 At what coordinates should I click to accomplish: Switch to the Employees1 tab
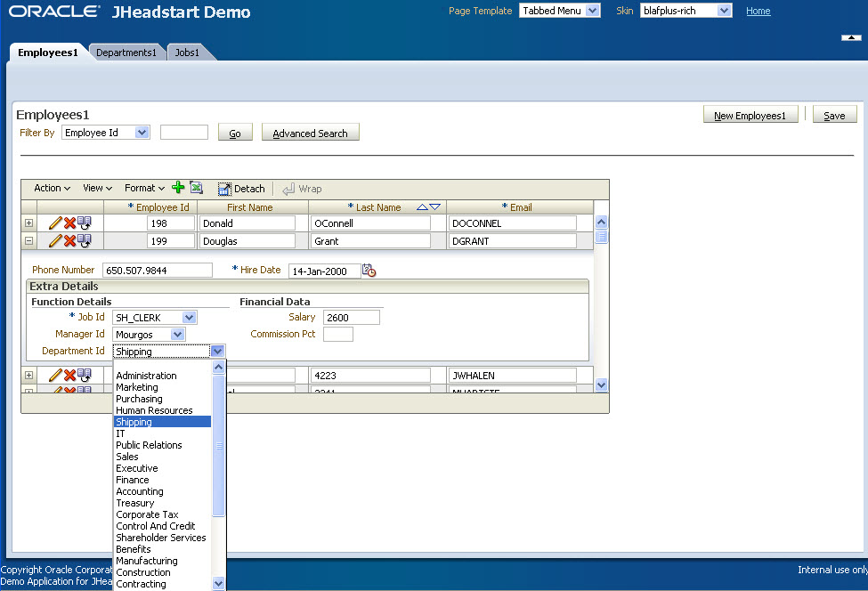47,53
